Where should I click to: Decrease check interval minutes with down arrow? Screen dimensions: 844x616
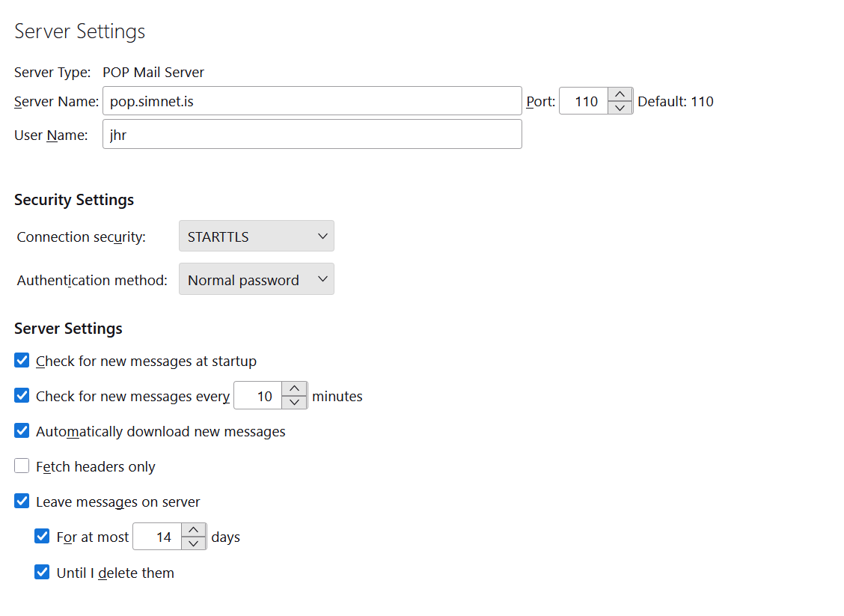294,403
